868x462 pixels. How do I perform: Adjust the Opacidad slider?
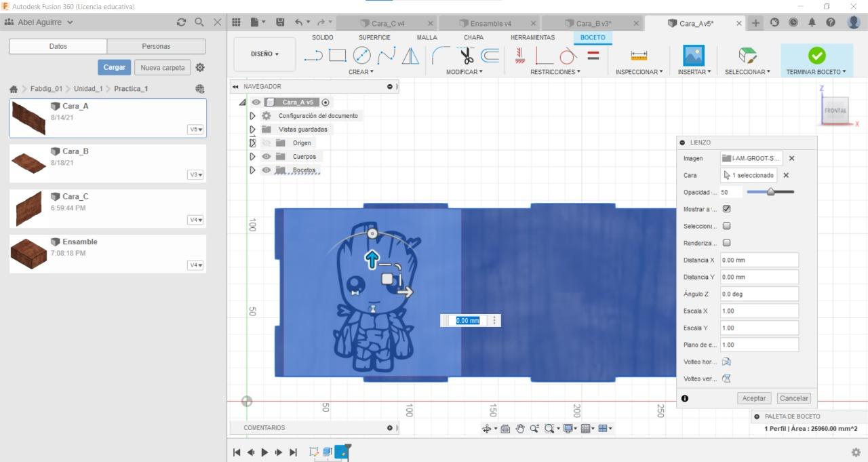coord(770,192)
